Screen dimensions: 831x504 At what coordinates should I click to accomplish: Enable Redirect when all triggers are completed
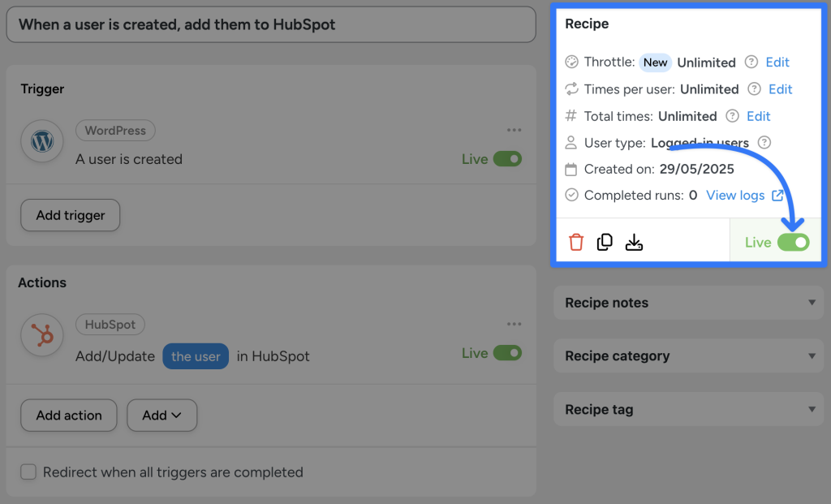click(28, 472)
